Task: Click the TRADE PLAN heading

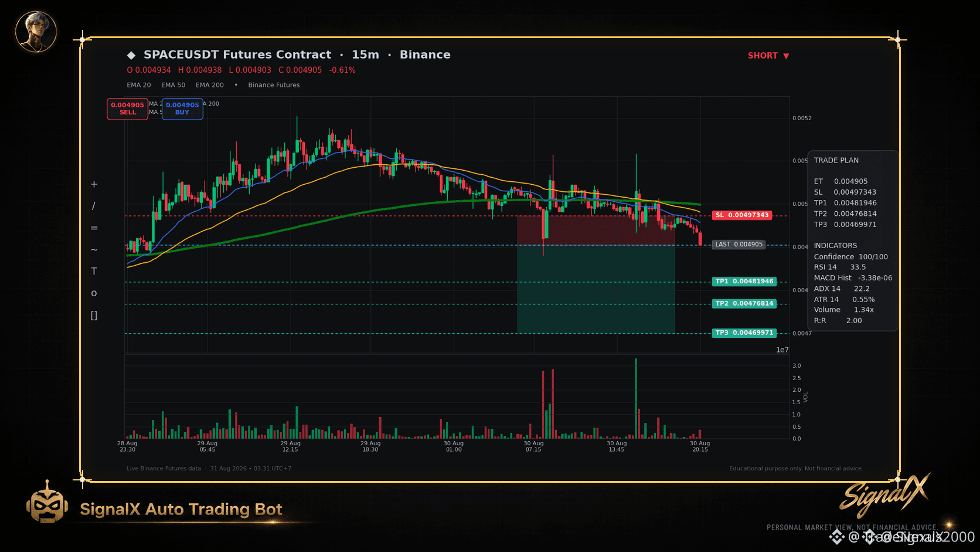Action: (x=836, y=160)
